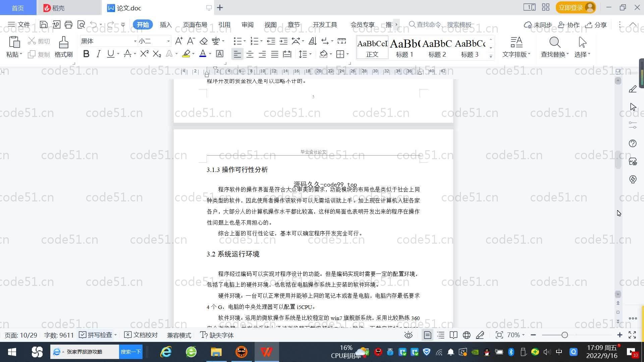Expand the styles gallery arrow

pos(491,56)
